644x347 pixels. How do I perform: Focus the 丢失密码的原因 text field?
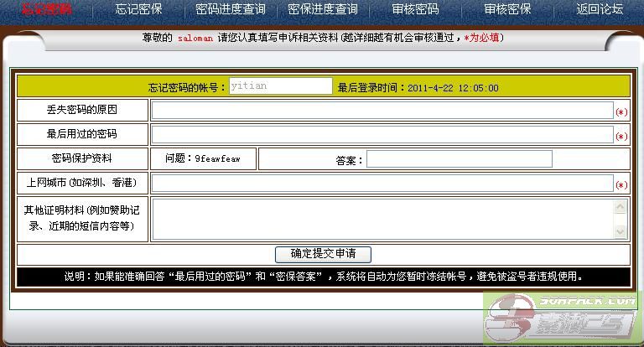382,111
